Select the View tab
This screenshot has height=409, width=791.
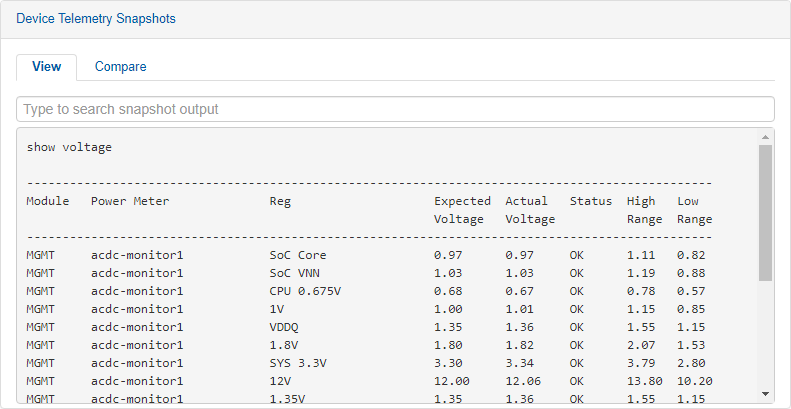[46, 67]
